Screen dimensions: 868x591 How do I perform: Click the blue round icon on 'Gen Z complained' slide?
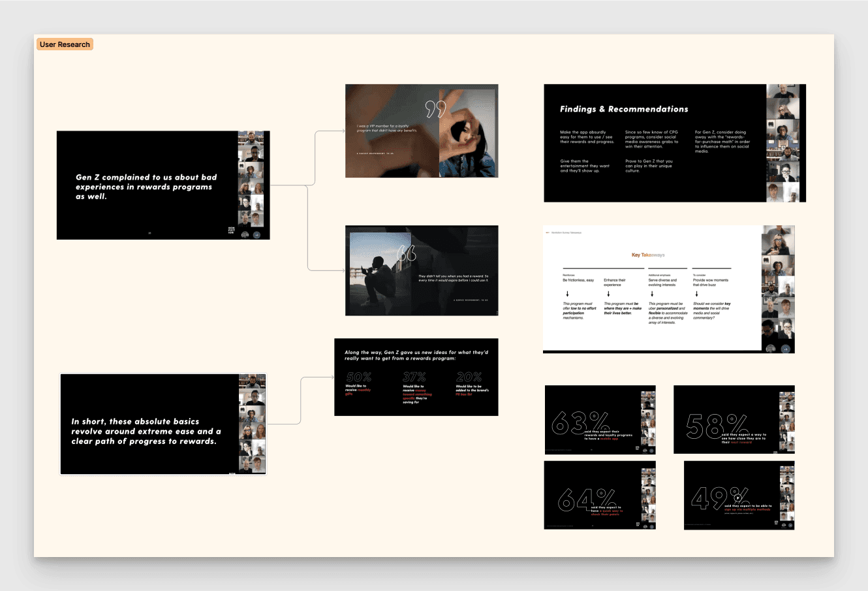pyautogui.click(x=257, y=235)
